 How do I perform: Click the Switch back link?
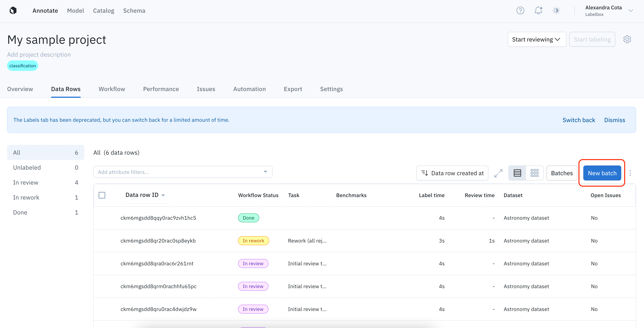pos(578,120)
